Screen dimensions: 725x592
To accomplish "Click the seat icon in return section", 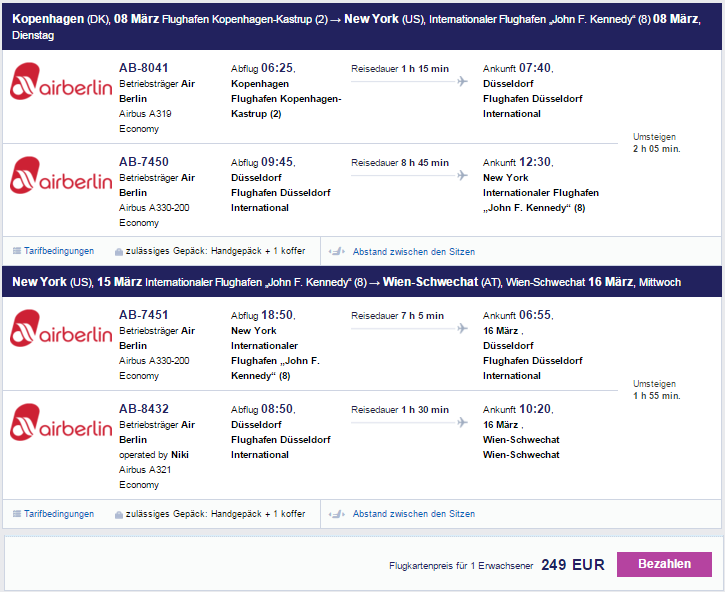I will click(x=337, y=514).
